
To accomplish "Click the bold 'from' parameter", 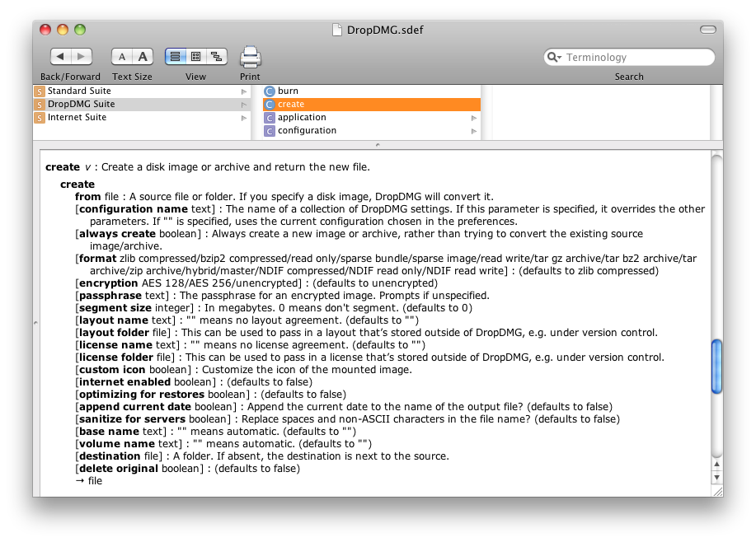I will 87,197.
